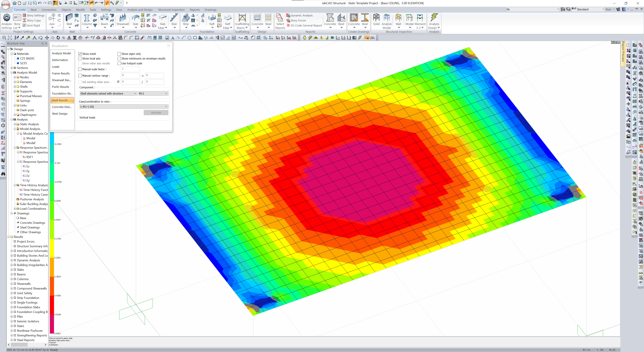Viewport: 644px width, 352px height.
Task: Click EQ Code General Report link
Action: 306,25
